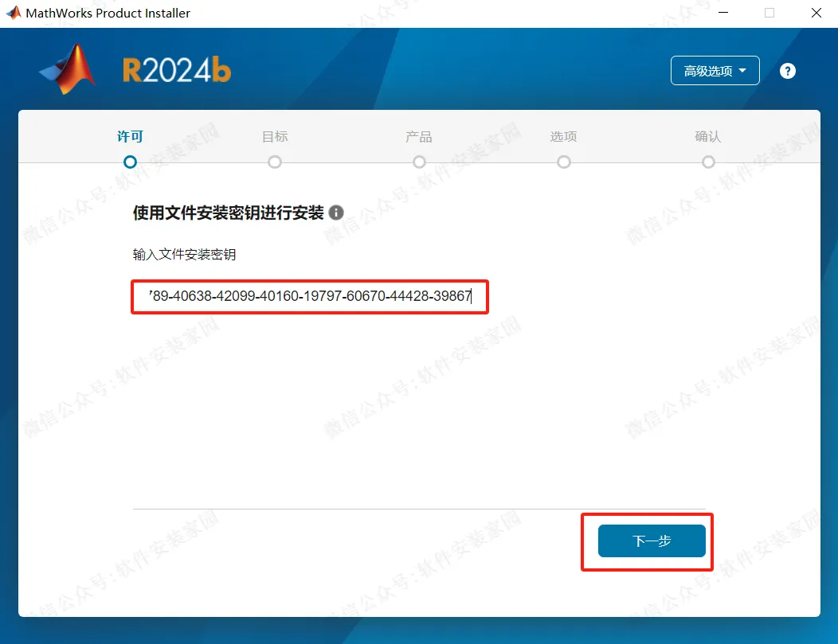The image size is (838, 644).
Task: Click the 选项 step circle marker
Action: pyautogui.click(x=564, y=162)
